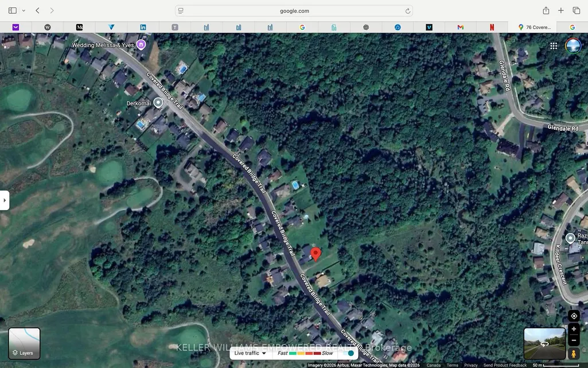This screenshot has width=588, height=368.
Task: Click Send Product Feedback link
Action: tap(505, 365)
